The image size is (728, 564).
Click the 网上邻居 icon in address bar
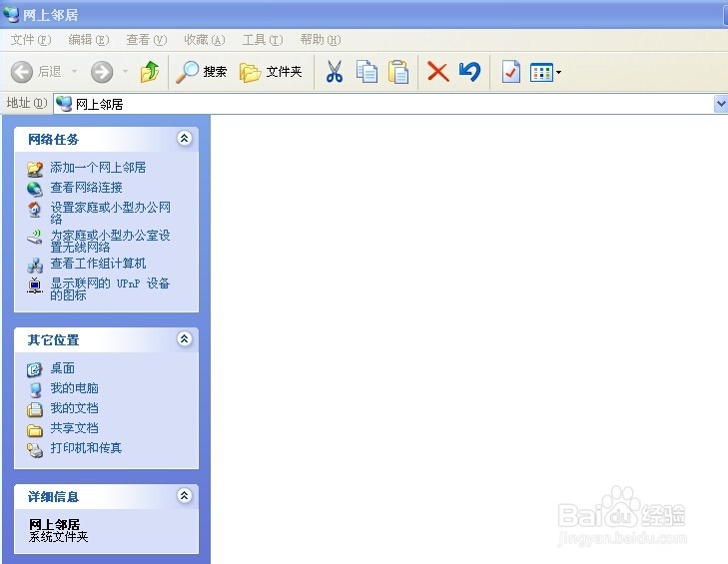(64, 104)
